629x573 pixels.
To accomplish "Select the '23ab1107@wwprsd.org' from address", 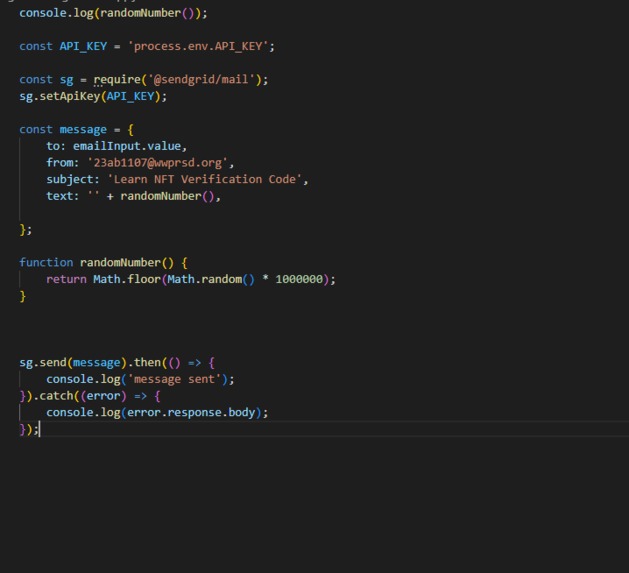I will (x=157, y=163).
